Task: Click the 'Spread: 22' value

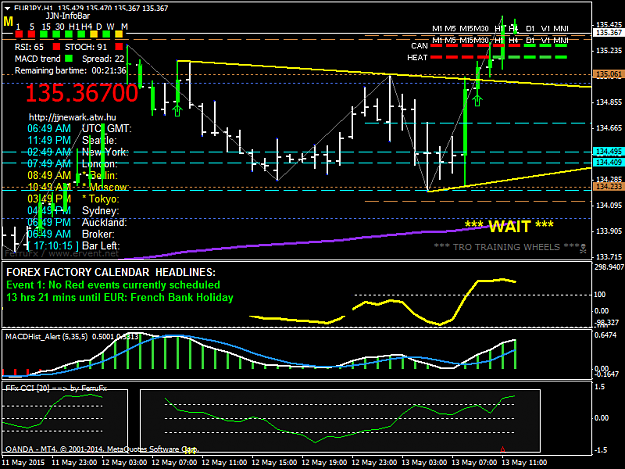Action: pos(103,59)
